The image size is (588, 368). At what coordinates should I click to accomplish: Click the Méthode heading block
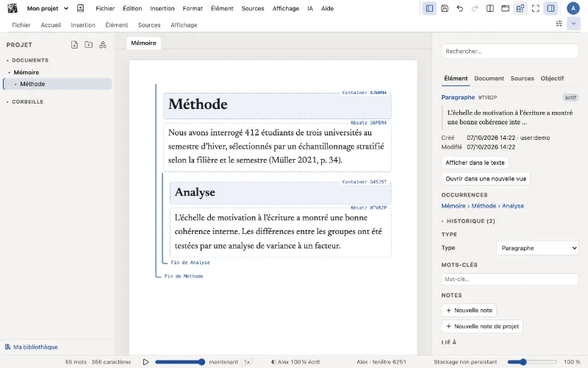pos(277,105)
